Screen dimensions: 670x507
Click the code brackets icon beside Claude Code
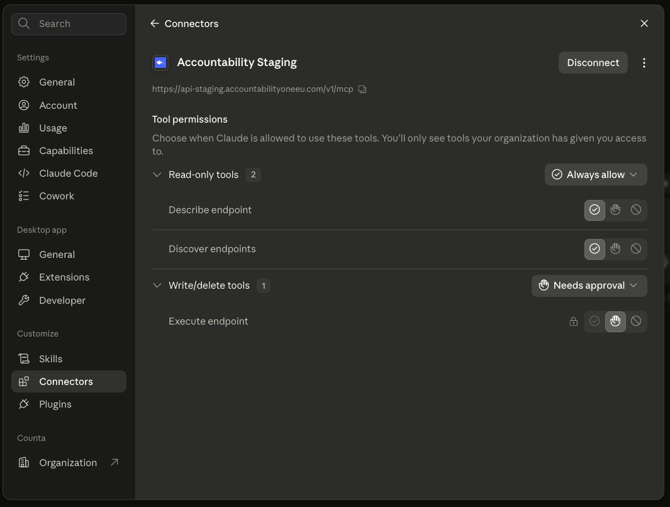(x=24, y=173)
